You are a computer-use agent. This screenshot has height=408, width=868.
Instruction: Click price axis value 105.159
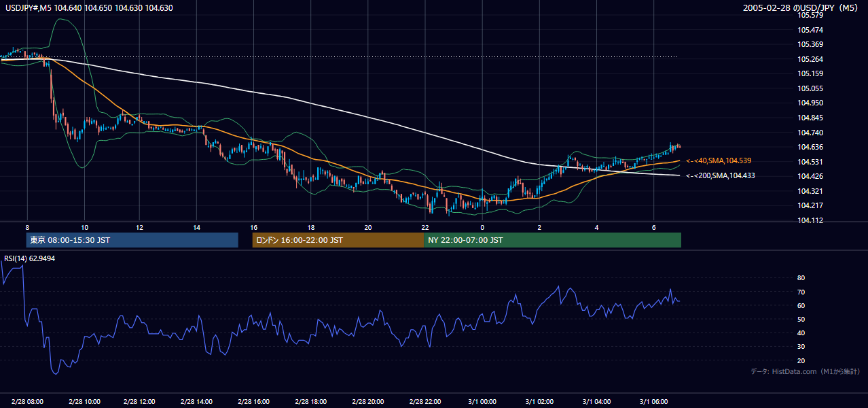(811, 74)
